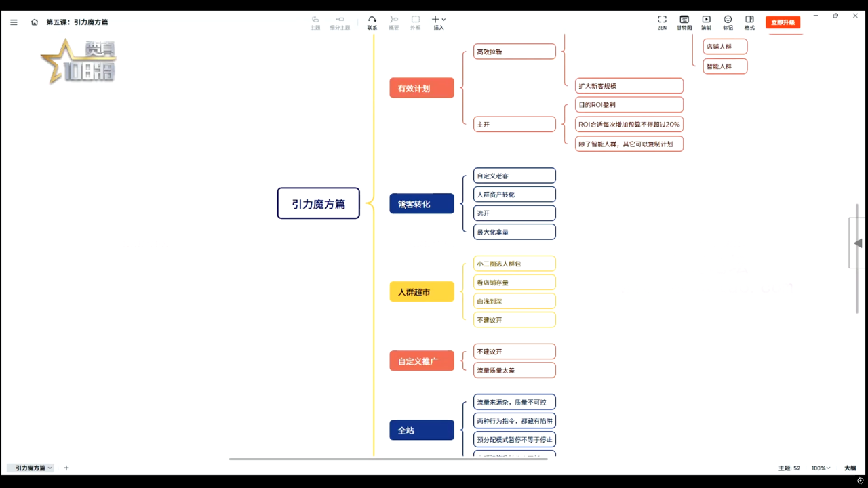The height and width of the screenshot is (488, 868).
Task: Add a new sheet with plus button
Action: (66, 468)
